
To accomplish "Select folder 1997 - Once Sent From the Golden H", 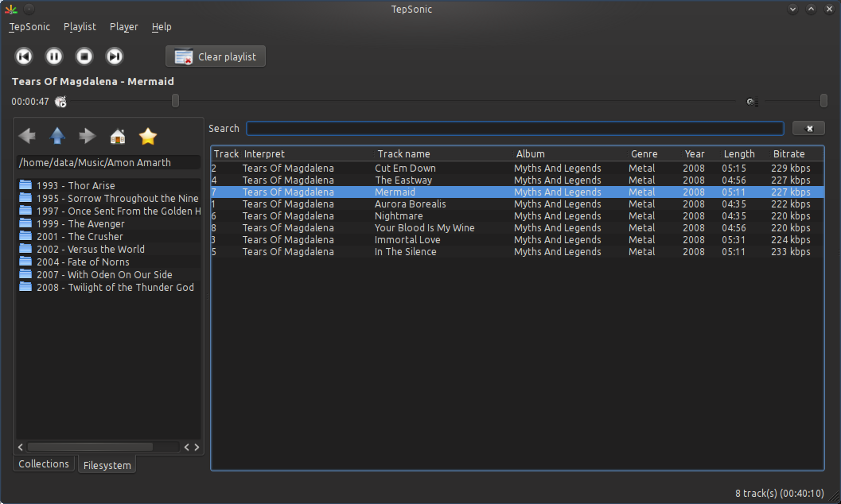I will (109, 211).
